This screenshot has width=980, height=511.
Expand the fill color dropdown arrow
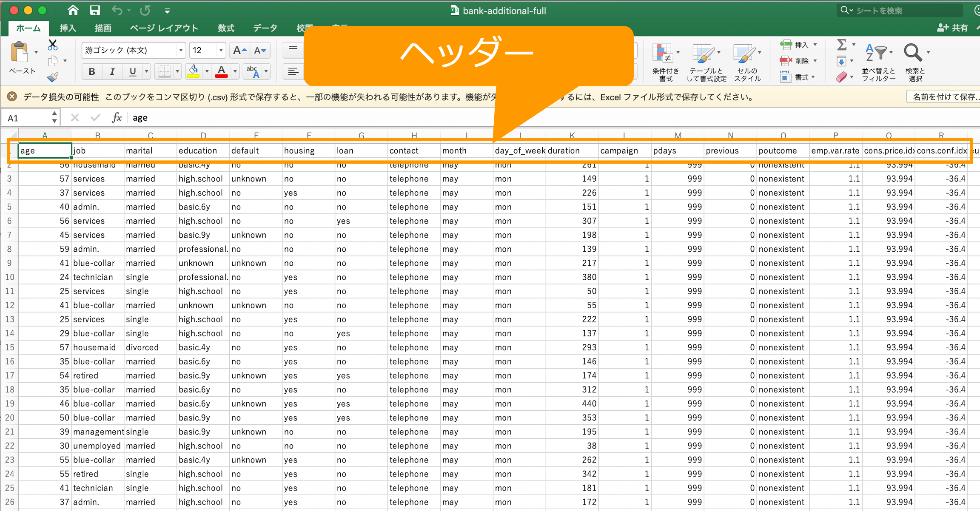(207, 71)
